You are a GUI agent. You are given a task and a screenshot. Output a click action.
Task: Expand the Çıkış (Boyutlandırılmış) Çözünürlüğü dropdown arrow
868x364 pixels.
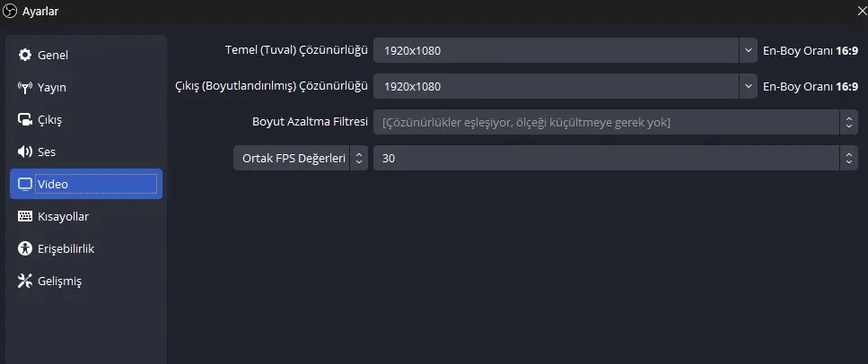coord(748,86)
